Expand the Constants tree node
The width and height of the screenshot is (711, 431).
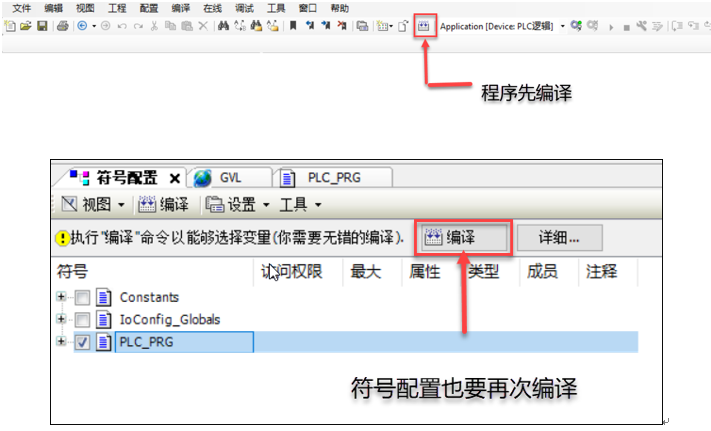(x=62, y=297)
